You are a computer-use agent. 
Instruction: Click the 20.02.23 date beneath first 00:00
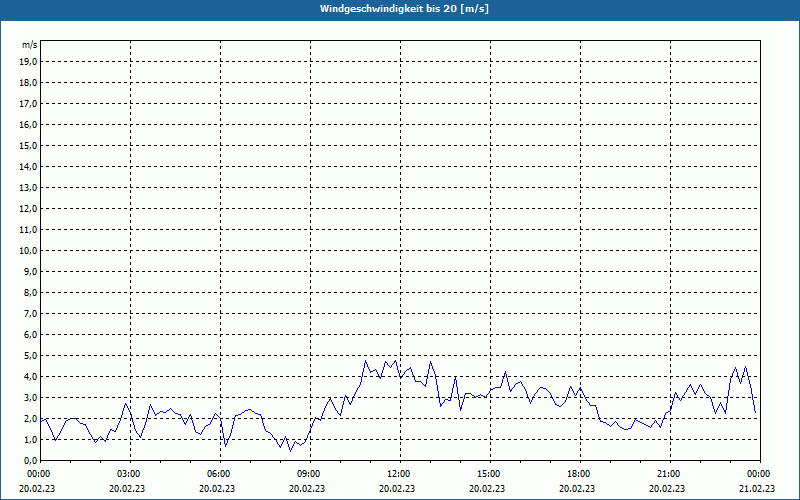click(x=37, y=488)
